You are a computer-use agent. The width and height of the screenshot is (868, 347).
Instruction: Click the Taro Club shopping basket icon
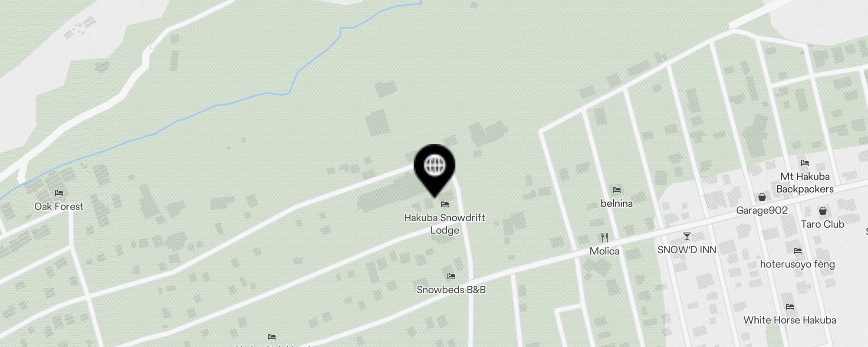click(822, 211)
